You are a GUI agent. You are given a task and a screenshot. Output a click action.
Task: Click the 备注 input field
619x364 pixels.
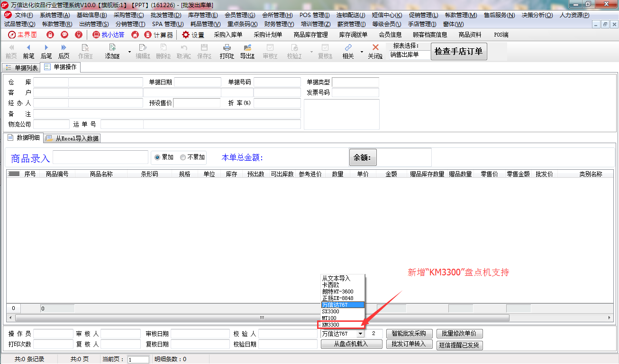coord(167,114)
